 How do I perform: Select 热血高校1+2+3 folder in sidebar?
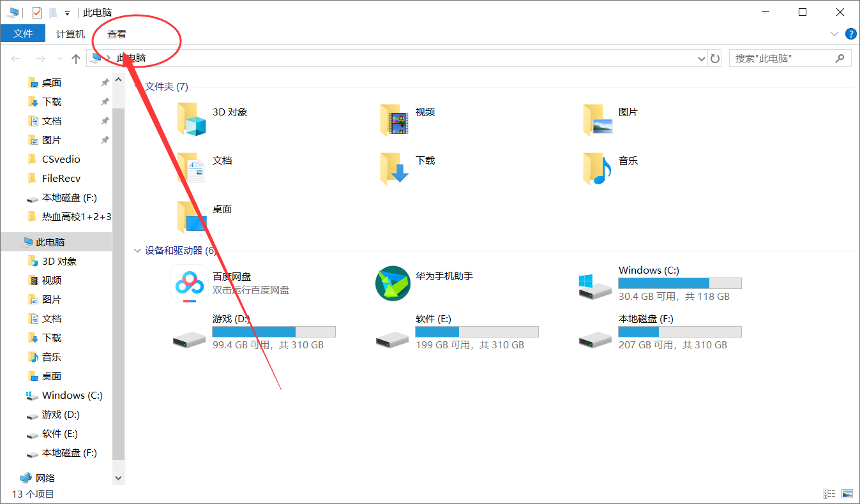point(77,217)
